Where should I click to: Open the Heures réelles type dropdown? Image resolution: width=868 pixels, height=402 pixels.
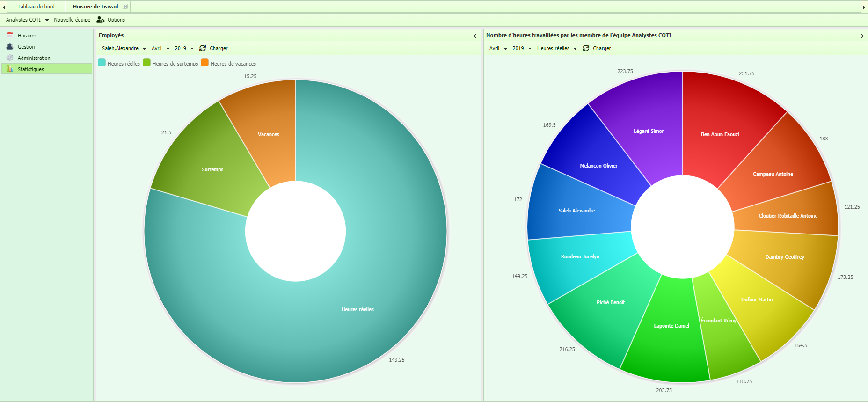(x=557, y=48)
